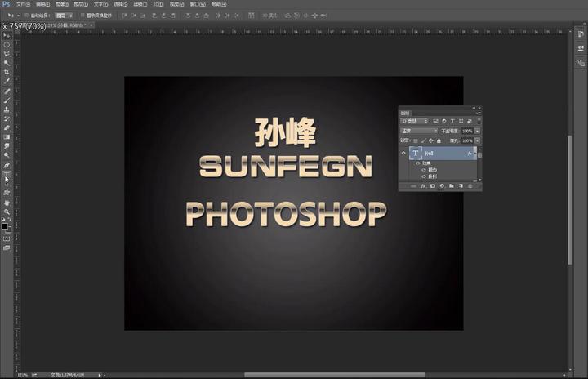Toggle lock image pixels brush icon
The width and height of the screenshot is (588, 379).
[423, 140]
